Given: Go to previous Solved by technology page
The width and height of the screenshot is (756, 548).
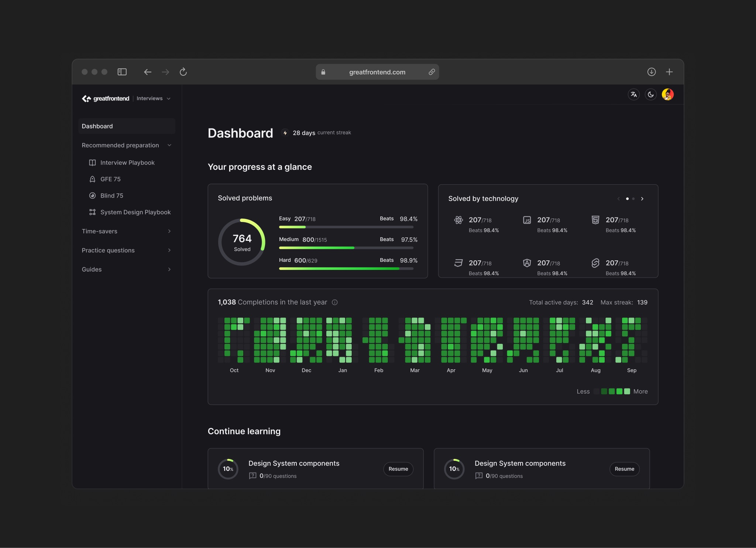Looking at the screenshot, I should click(x=618, y=199).
